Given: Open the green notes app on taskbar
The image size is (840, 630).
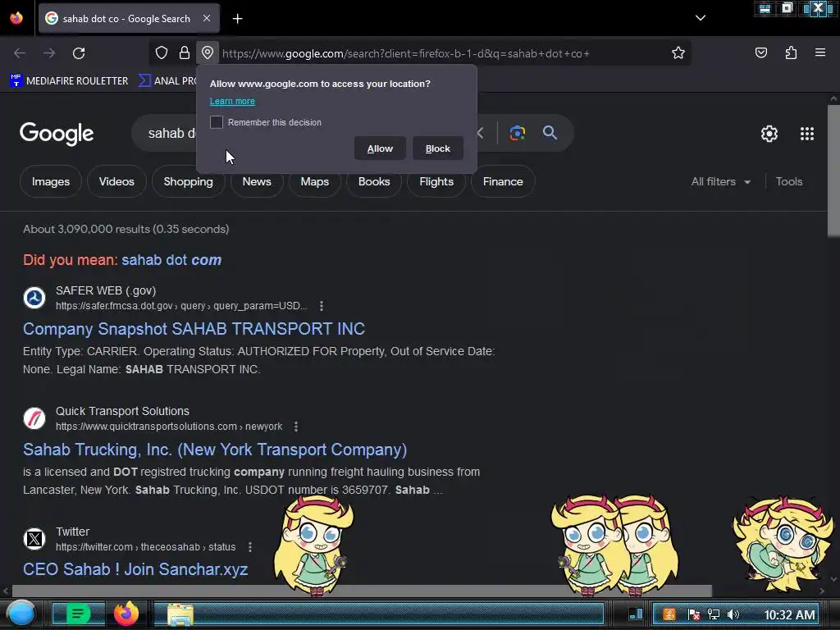Looking at the screenshot, I should (78, 614).
